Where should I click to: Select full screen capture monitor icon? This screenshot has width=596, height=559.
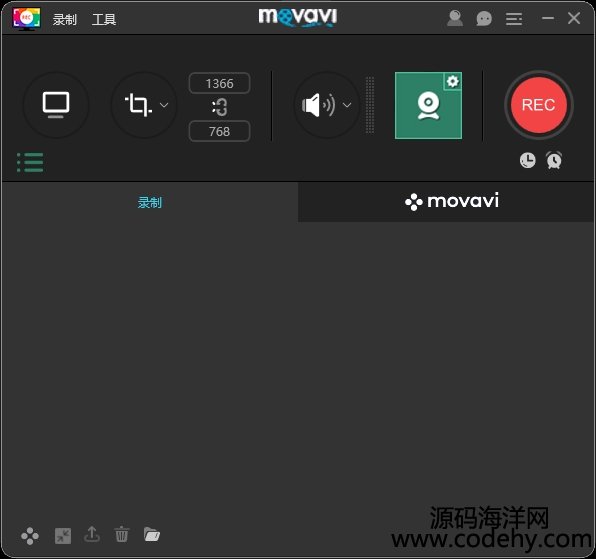56,105
